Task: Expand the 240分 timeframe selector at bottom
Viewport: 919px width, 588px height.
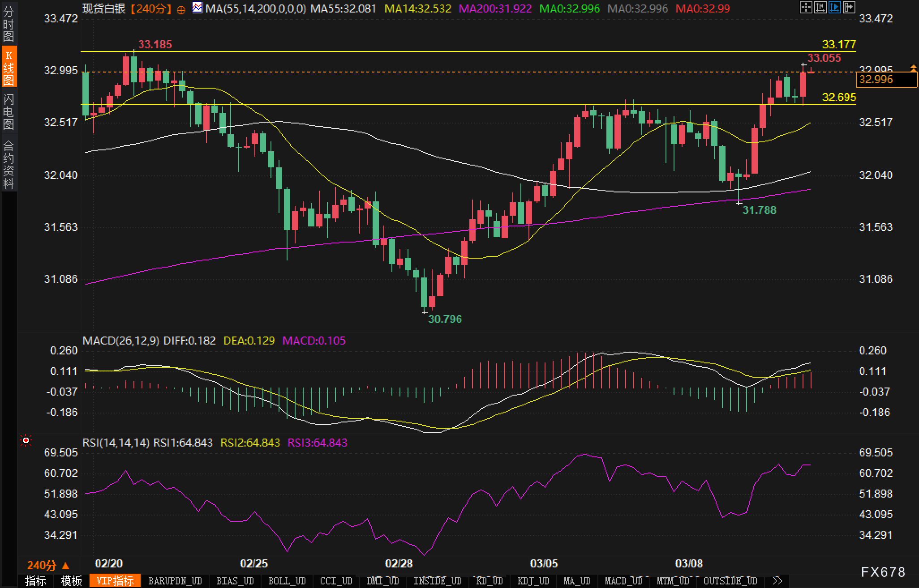Action: pyautogui.click(x=48, y=565)
